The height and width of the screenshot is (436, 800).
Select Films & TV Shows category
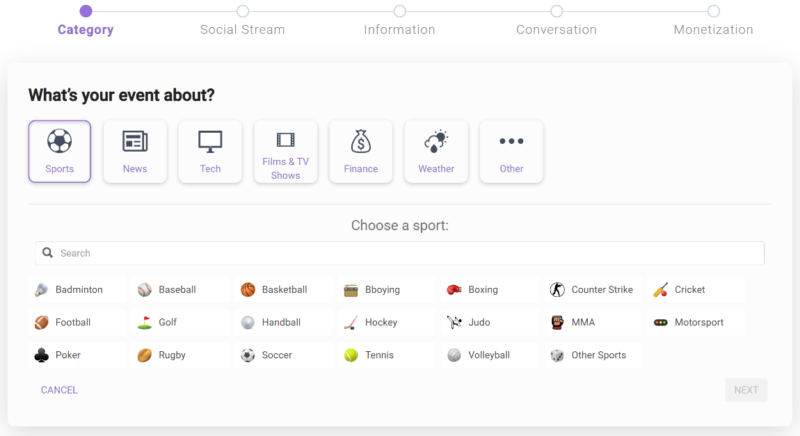[286, 151]
